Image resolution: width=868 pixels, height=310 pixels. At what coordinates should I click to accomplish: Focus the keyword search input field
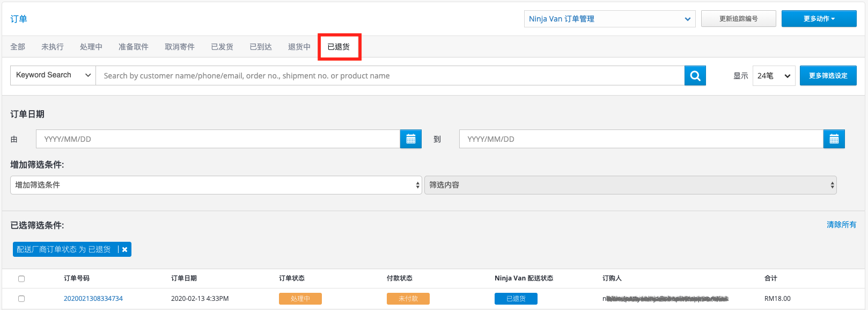(x=390, y=76)
